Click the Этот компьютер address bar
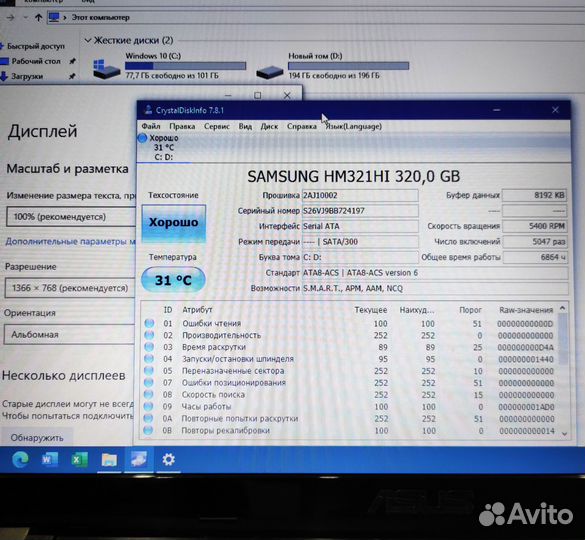Screen dimensions: 585x540 315,17
